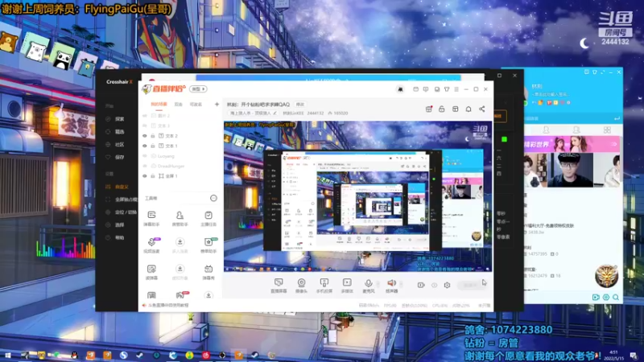This screenshot has height=362, width=644.
Task: Expand the mode dropdown next to 直播伴侣 logo
Action: click(198, 89)
